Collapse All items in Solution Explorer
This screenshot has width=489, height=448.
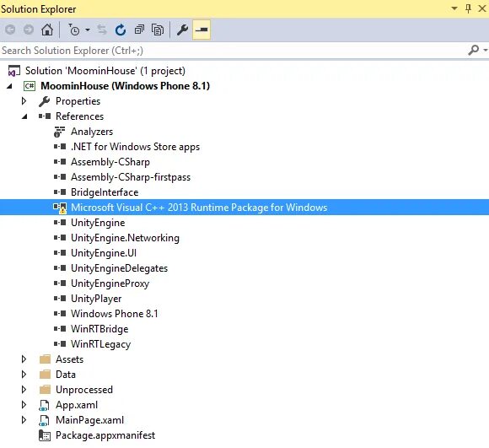(x=139, y=30)
